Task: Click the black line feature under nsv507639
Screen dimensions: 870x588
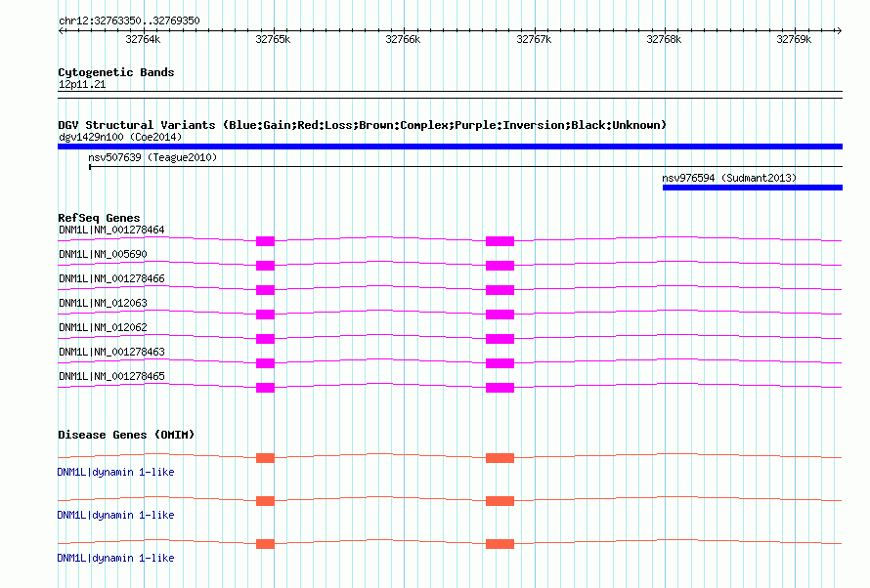Action: coord(465,167)
